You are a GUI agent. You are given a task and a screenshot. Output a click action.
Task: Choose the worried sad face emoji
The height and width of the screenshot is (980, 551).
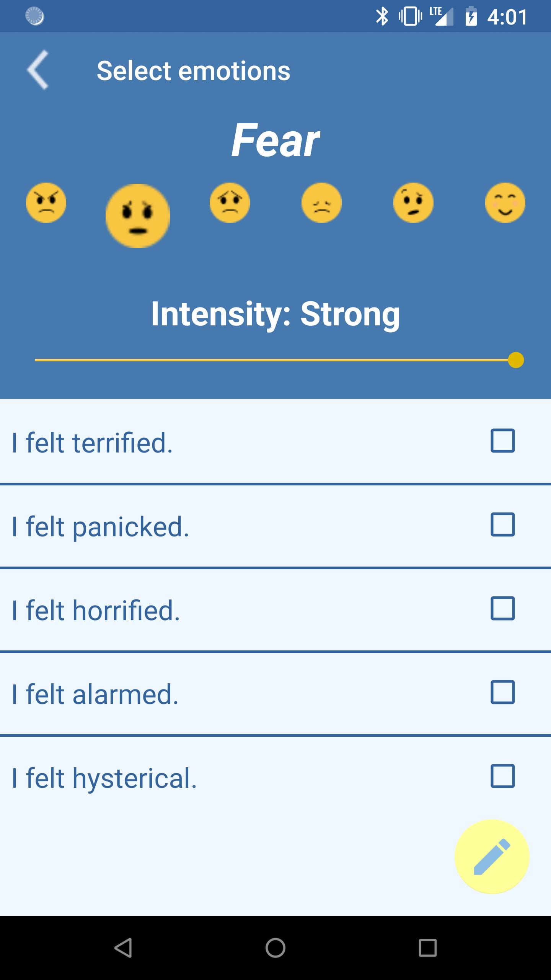pyautogui.click(x=230, y=203)
